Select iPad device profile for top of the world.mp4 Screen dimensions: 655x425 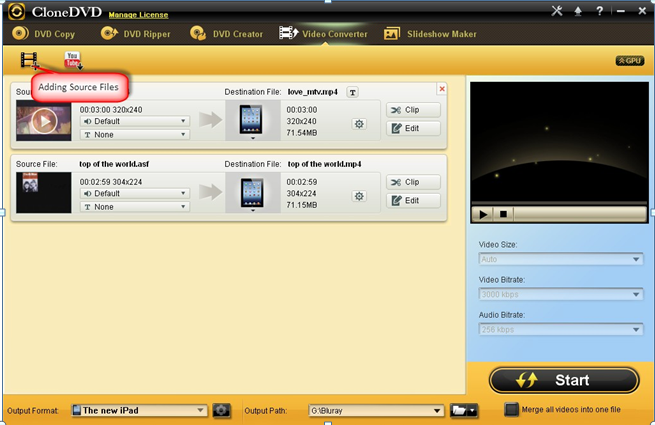(x=252, y=193)
